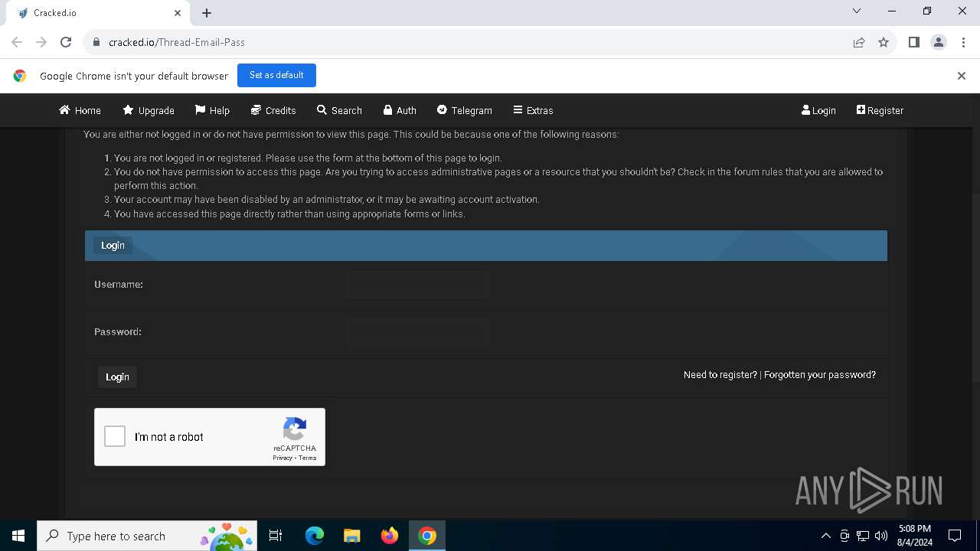The height and width of the screenshot is (551, 980).
Task: Open the Telegram nav link
Action: pos(464,110)
